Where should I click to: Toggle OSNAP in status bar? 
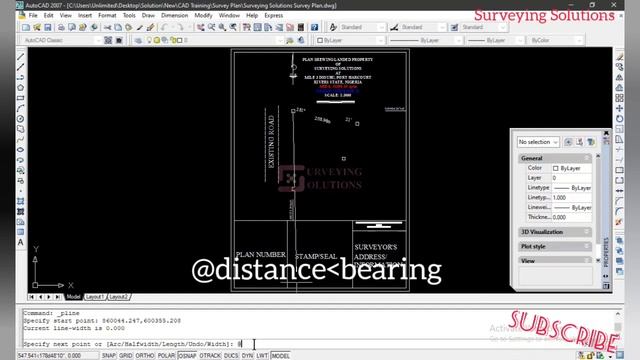coord(187,356)
